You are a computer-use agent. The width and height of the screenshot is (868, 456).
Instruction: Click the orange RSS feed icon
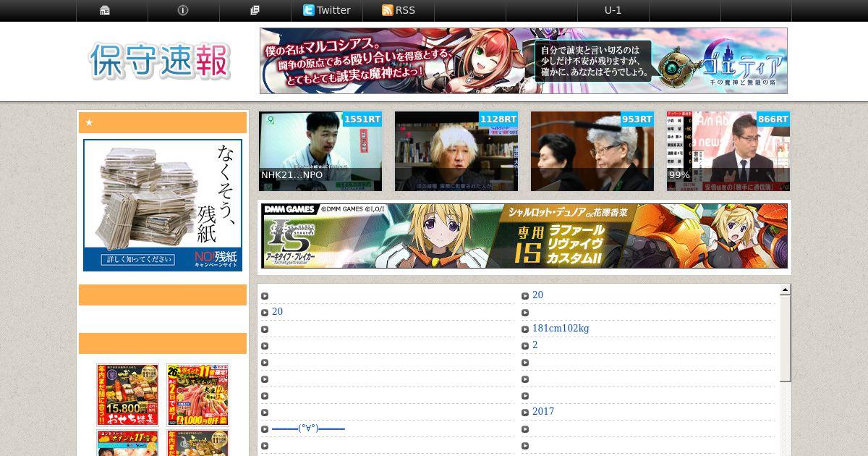pyautogui.click(x=387, y=10)
